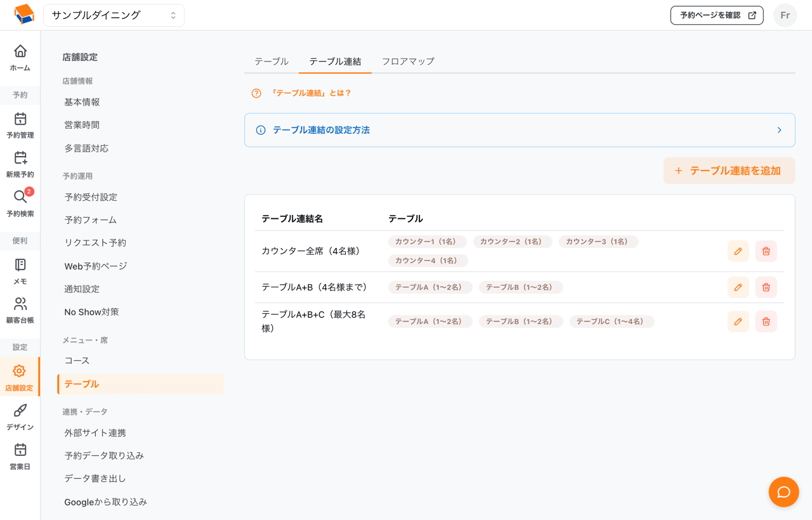The image size is (812, 520).
Task: Click テーブルA+B+C（最大8名様） row name
Action: [x=314, y=322]
